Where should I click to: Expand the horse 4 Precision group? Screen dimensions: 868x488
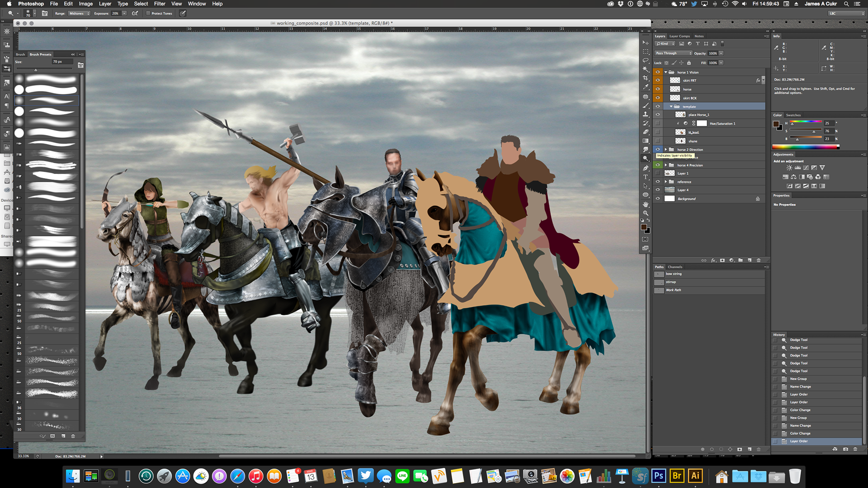(665, 165)
